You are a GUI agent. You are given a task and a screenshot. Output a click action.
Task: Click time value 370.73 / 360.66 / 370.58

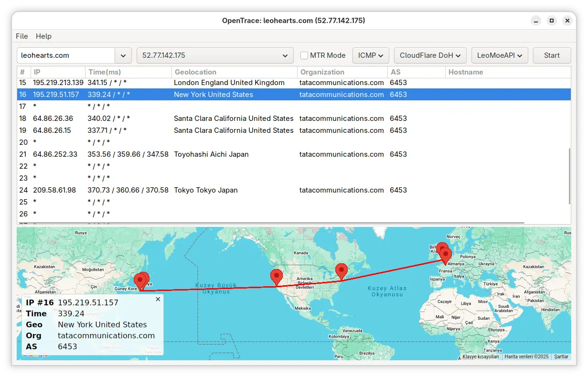click(128, 190)
